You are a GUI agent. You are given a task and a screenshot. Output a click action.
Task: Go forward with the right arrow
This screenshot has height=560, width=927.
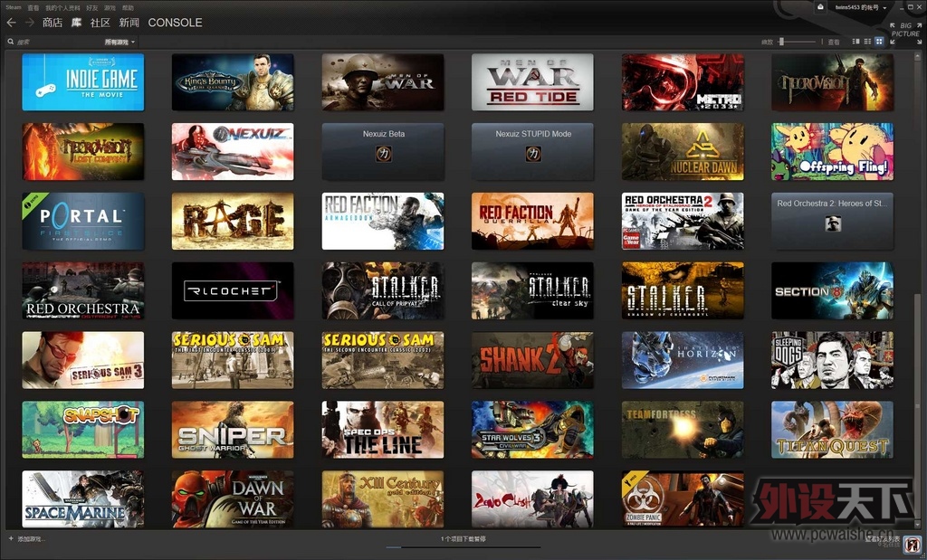click(30, 23)
